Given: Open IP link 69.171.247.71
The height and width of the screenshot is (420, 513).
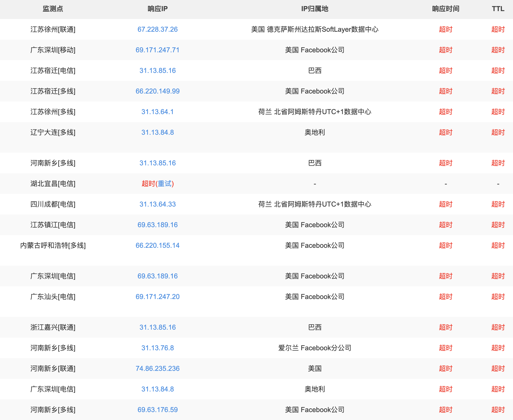Looking at the screenshot, I should pos(157,50).
